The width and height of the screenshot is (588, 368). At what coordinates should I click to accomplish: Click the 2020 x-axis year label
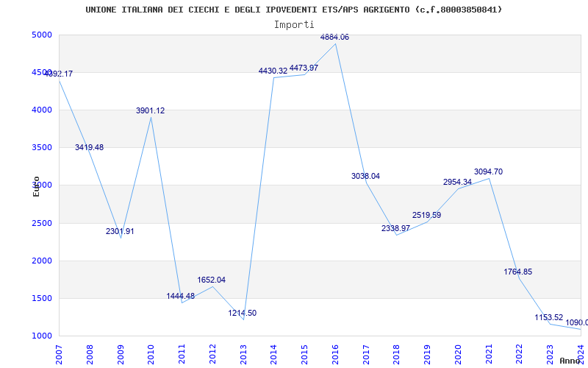click(x=458, y=355)
